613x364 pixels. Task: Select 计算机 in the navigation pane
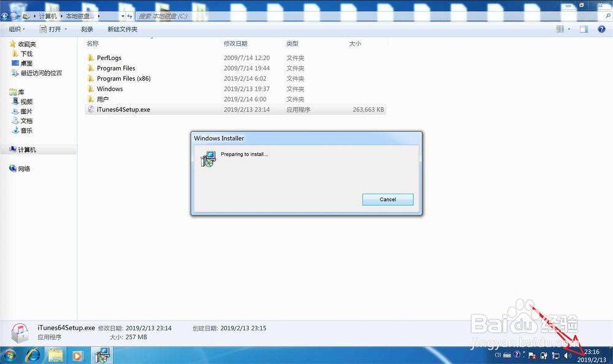click(x=27, y=150)
